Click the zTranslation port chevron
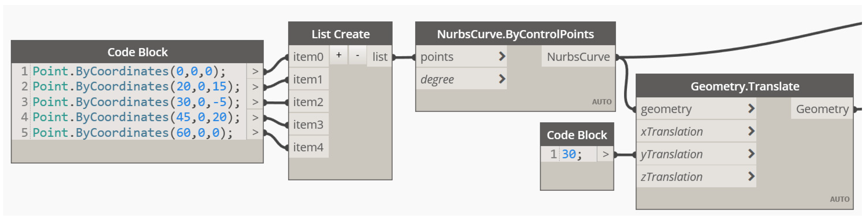The height and width of the screenshot is (221, 868). coord(751,176)
